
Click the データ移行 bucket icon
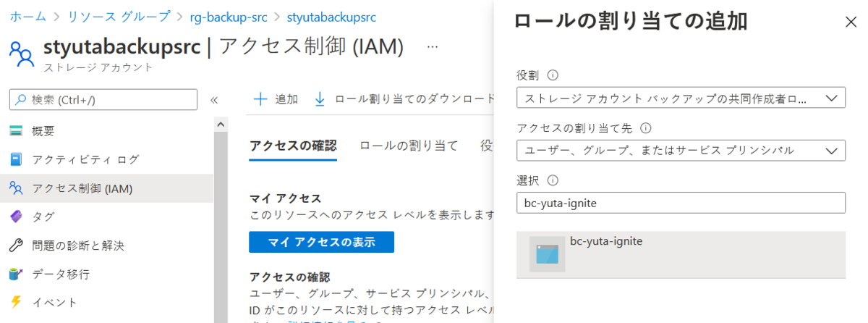pyautogui.click(x=16, y=274)
